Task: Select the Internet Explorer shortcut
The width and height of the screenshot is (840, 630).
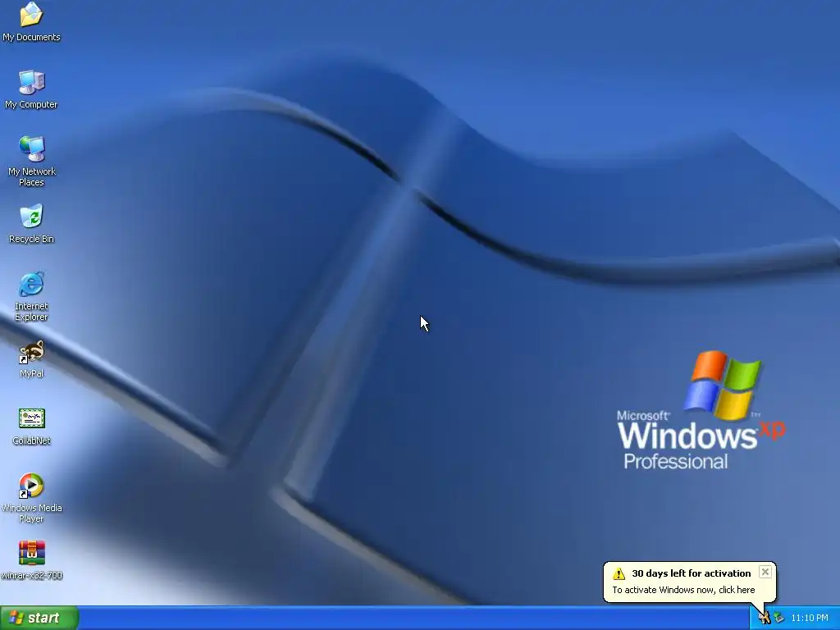Action: coord(31,296)
